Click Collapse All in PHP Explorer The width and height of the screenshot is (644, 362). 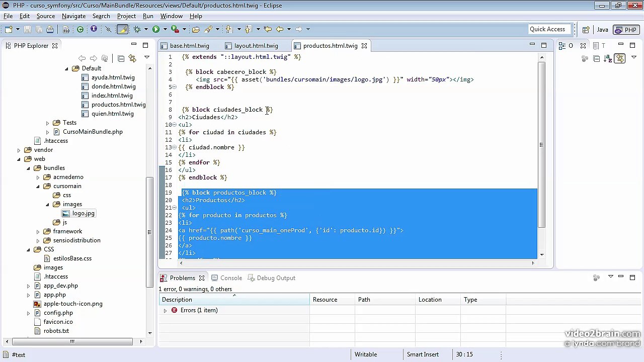121,58
